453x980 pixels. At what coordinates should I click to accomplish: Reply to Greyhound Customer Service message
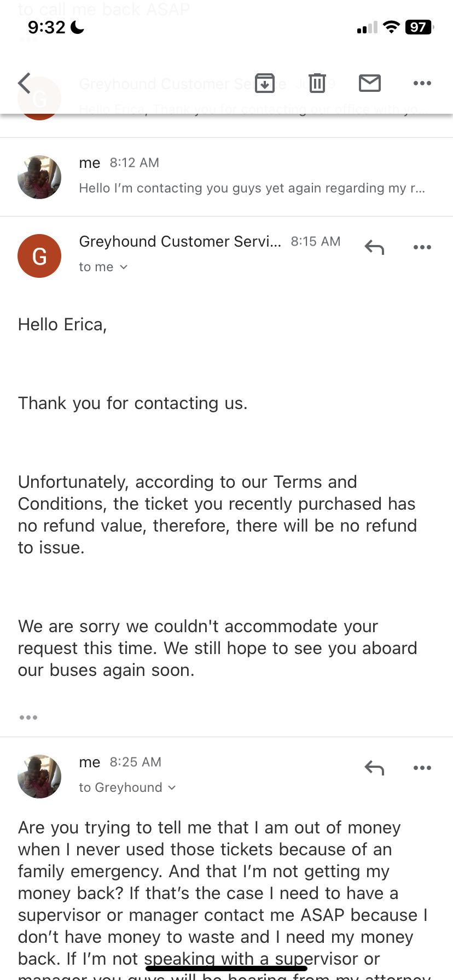374,247
